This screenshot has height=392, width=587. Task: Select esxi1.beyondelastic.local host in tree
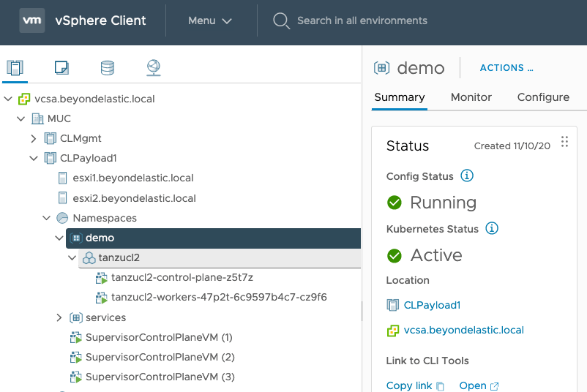(x=132, y=178)
